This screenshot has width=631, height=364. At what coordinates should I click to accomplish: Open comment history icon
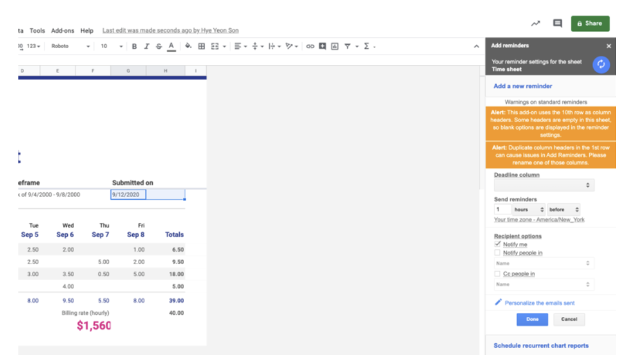pos(557,24)
